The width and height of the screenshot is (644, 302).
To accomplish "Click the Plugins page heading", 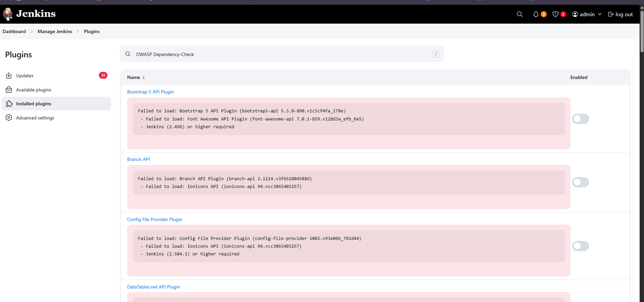I will pyautogui.click(x=19, y=55).
